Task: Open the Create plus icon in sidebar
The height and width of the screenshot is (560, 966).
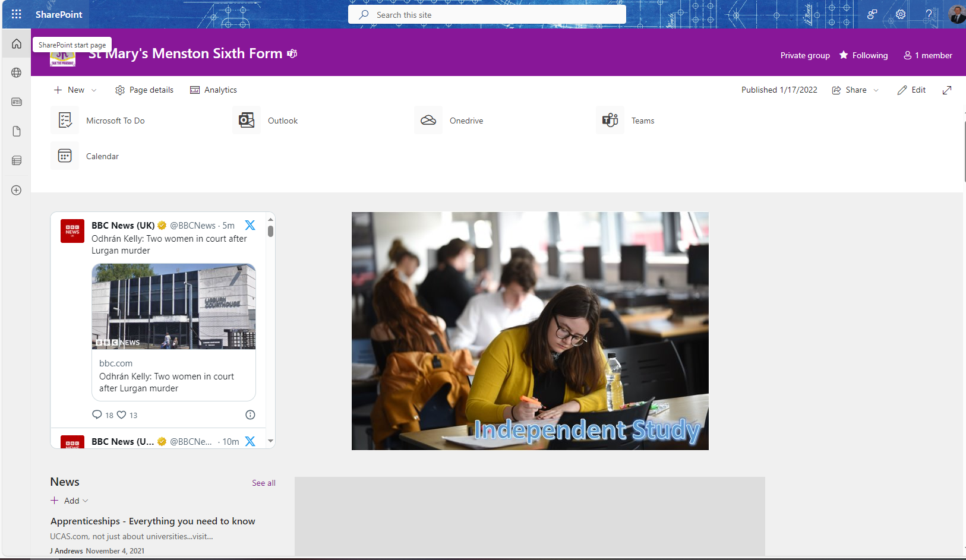Action: (x=16, y=190)
